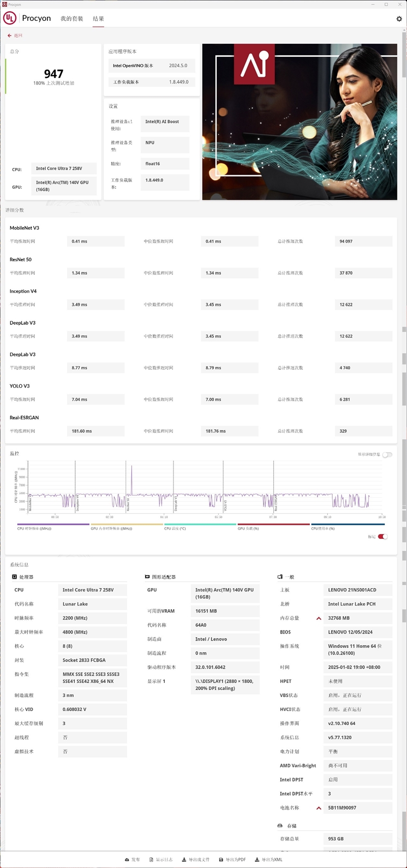Image resolution: width=407 pixels, height=868 pixels.
Task: Click the AI benchmark banner image
Action: pos(299,122)
